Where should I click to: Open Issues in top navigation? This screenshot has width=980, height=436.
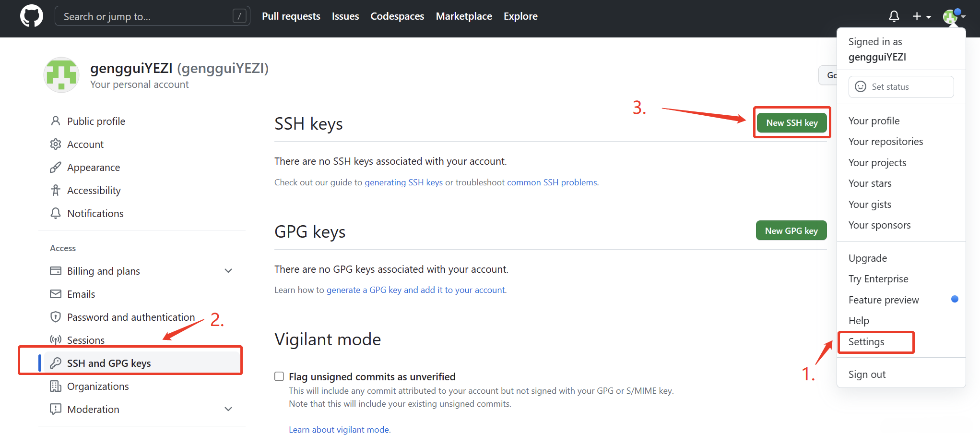[x=345, y=16]
